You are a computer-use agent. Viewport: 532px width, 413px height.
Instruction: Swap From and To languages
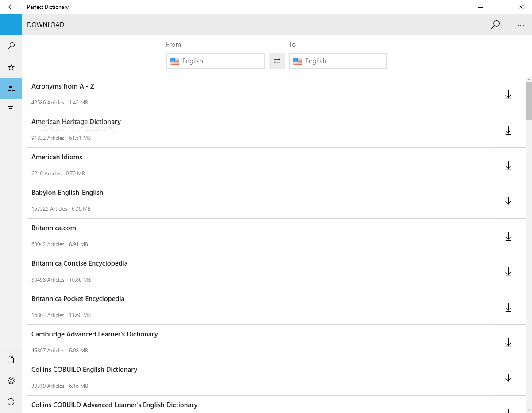click(x=277, y=61)
